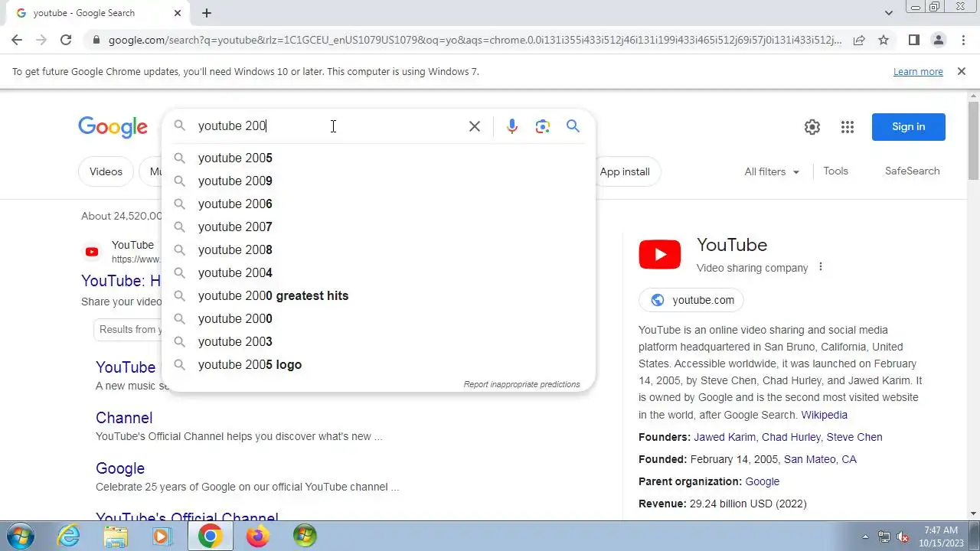Toggle Chrome side panel icon
This screenshot has width=980, height=551.
click(913, 40)
